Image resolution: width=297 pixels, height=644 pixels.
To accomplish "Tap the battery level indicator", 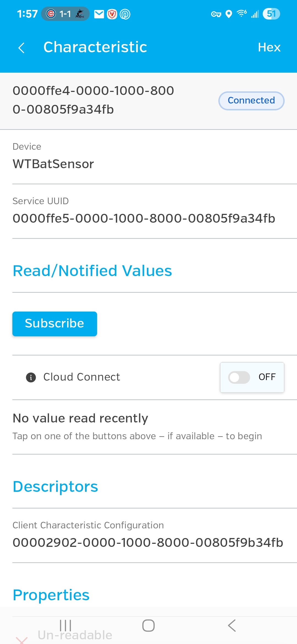I will point(271,14).
